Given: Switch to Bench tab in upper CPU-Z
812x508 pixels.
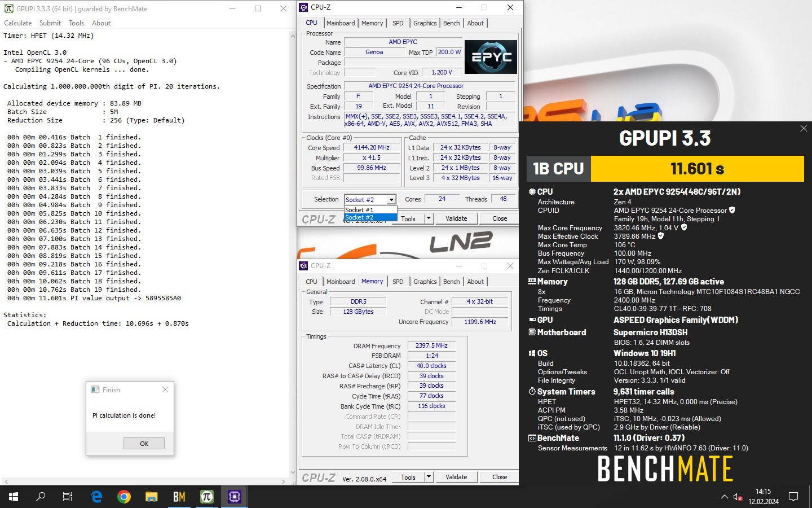Looking at the screenshot, I should tap(451, 23).
